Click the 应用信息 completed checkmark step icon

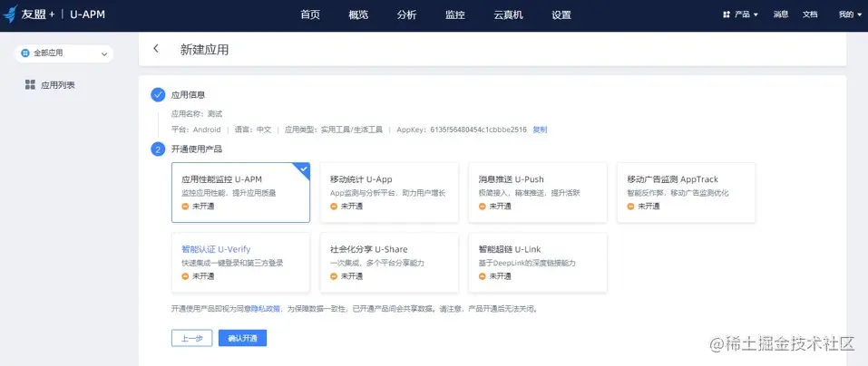[x=158, y=95]
